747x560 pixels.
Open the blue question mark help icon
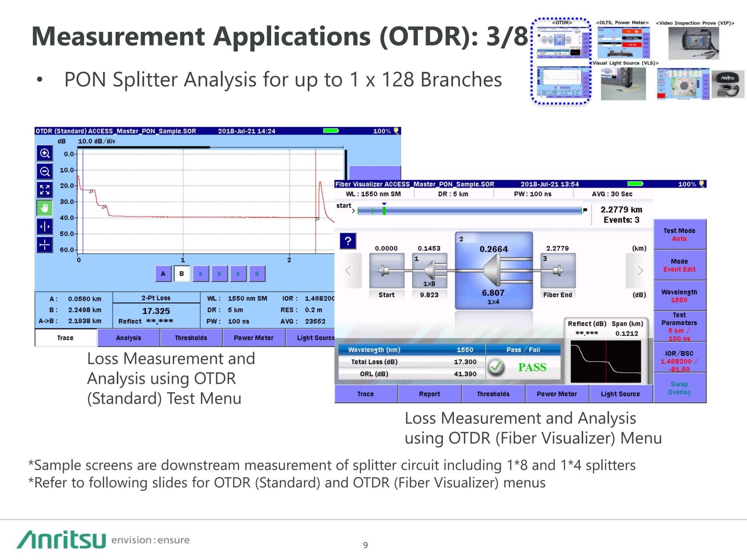[348, 241]
